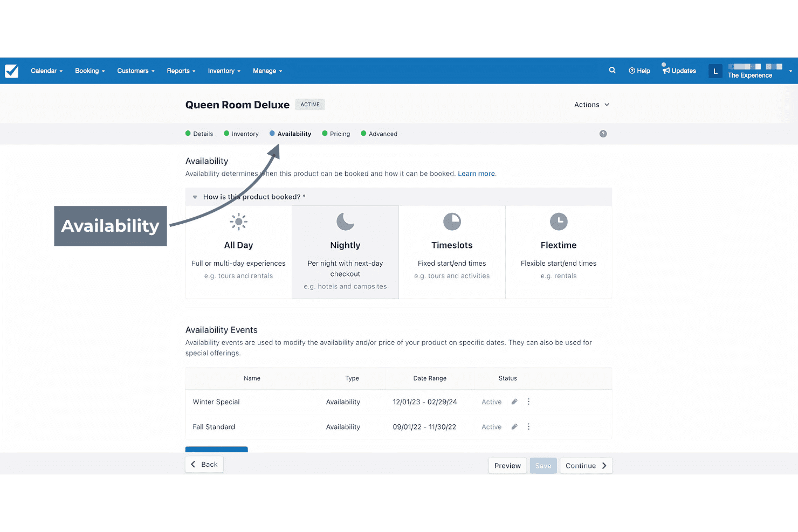The height and width of the screenshot is (532, 798).
Task: Go to the Advanced tab
Action: point(379,134)
